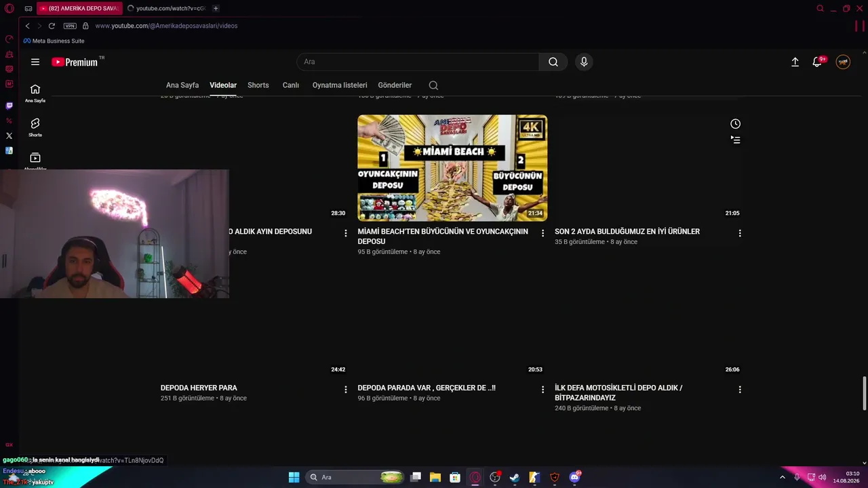Open Windows Start menu
The width and height of the screenshot is (868, 488).
click(x=294, y=477)
